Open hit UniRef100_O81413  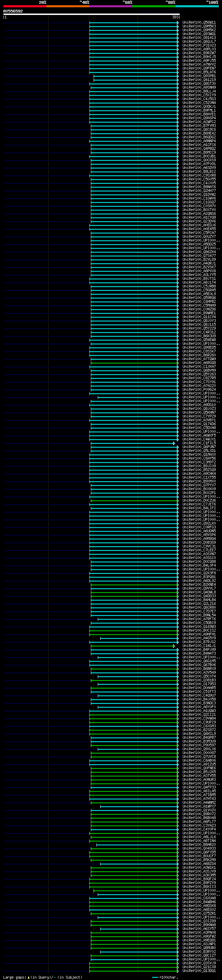click(x=199, y=38)
